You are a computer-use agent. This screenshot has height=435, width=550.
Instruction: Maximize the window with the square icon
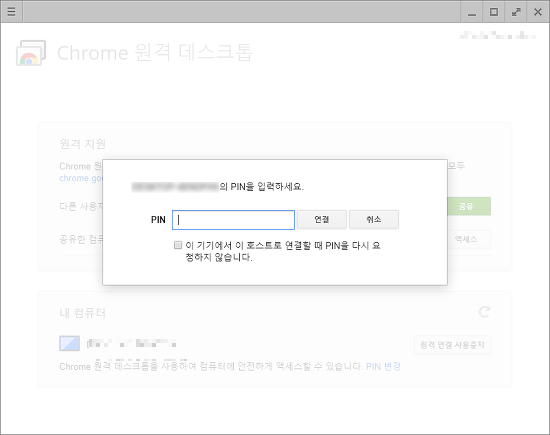pos(494,12)
